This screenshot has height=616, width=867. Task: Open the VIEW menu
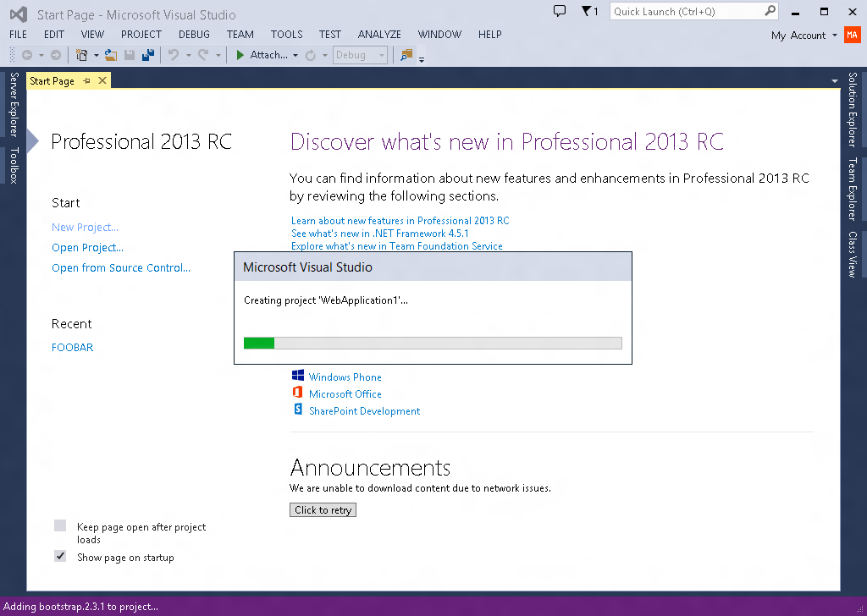click(92, 34)
